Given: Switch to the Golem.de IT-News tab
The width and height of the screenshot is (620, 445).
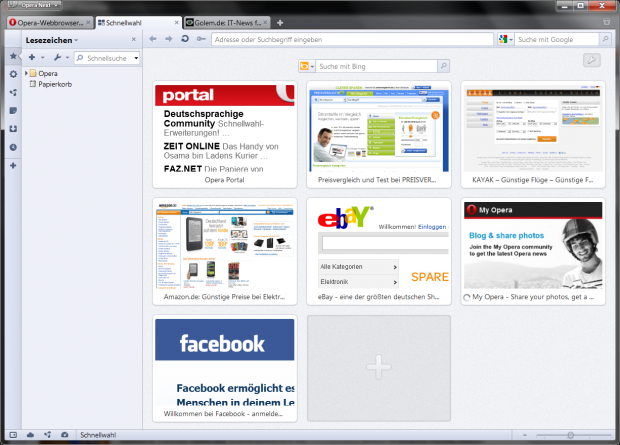Looking at the screenshot, I should [x=227, y=23].
